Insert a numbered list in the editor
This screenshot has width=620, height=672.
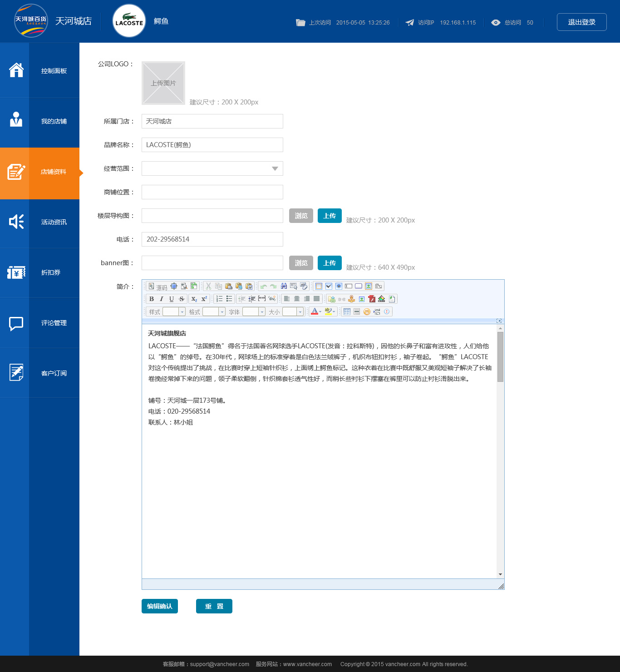click(x=219, y=299)
